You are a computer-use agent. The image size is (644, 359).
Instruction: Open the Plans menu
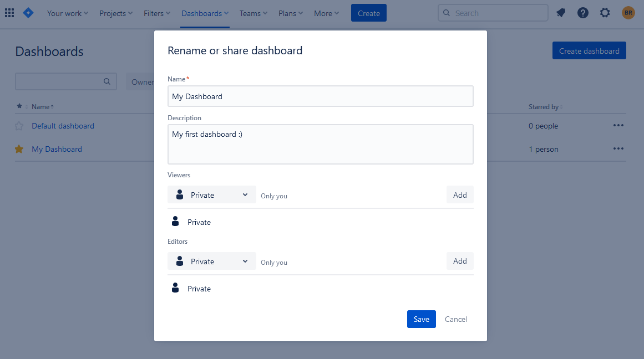[x=290, y=13]
